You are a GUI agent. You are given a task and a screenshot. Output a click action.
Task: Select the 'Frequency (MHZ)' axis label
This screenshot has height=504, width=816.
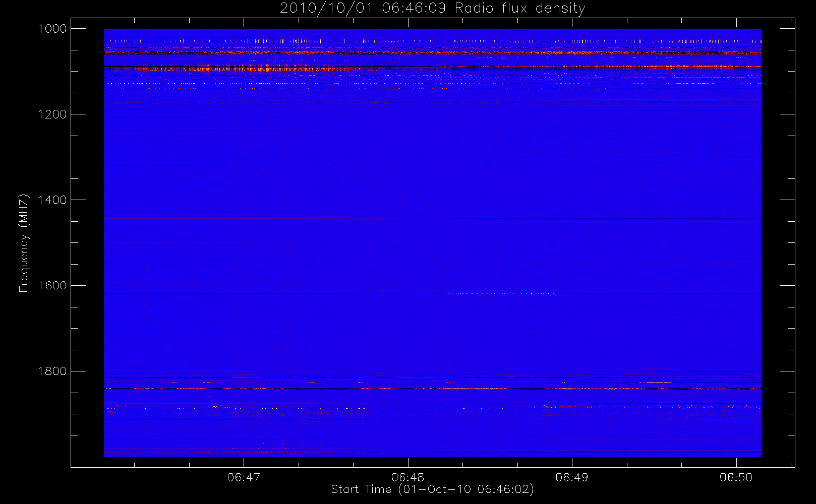pyautogui.click(x=23, y=243)
